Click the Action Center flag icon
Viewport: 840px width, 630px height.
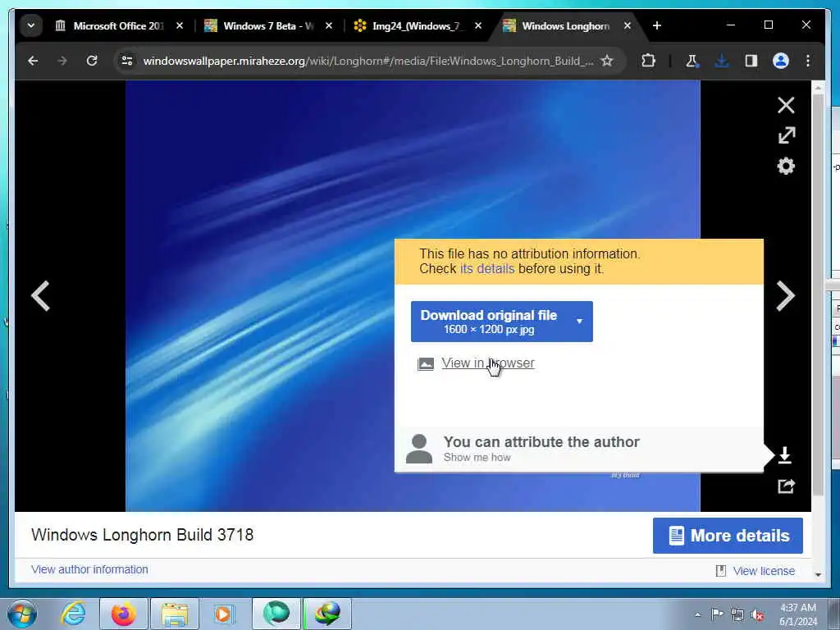[717, 614]
